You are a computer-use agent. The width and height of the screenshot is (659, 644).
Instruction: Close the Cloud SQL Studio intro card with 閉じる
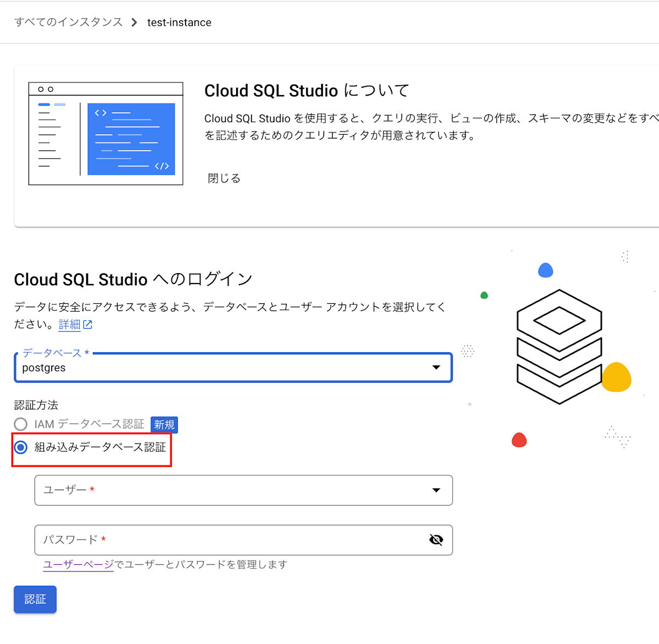pos(224,178)
